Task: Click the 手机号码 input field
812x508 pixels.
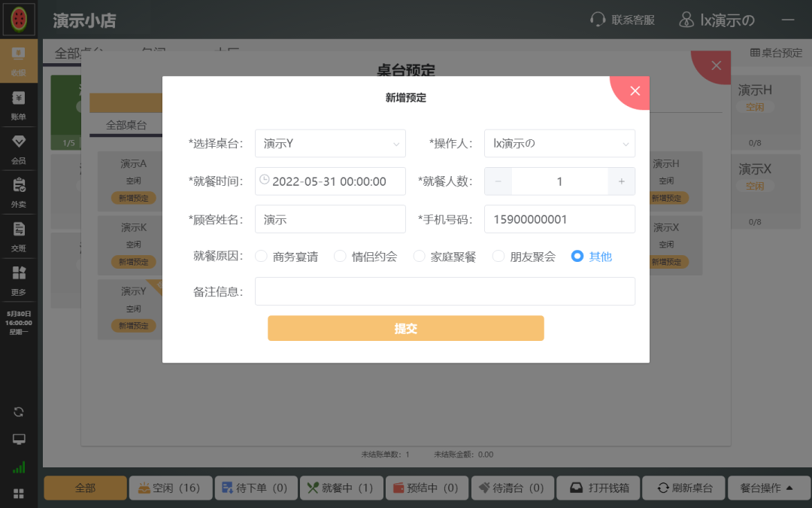Action: pyautogui.click(x=560, y=219)
